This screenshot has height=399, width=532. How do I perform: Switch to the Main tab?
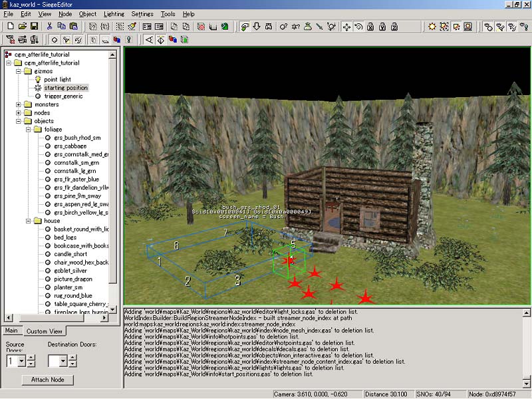11,331
